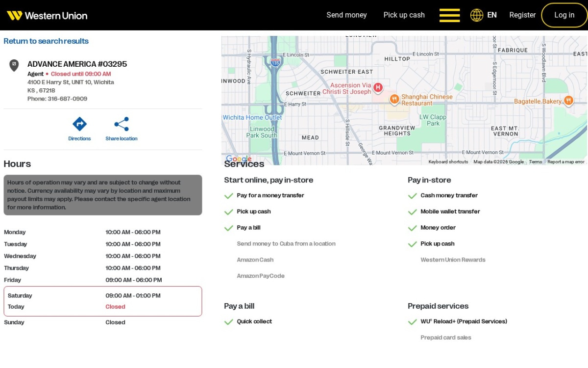The height and width of the screenshot is (368, 588).
Task: Click the Bagatelle Bakery map marker
Action: click(568, 101)
